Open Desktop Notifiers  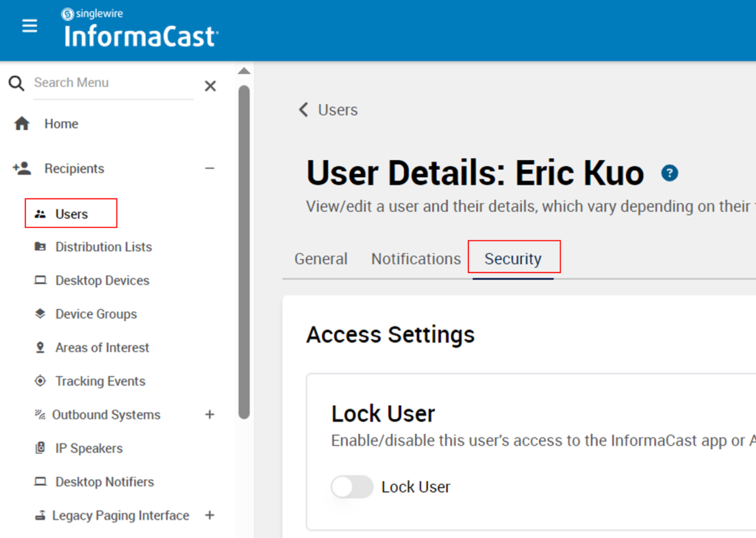pyautogui.click(x=105, y=482)
